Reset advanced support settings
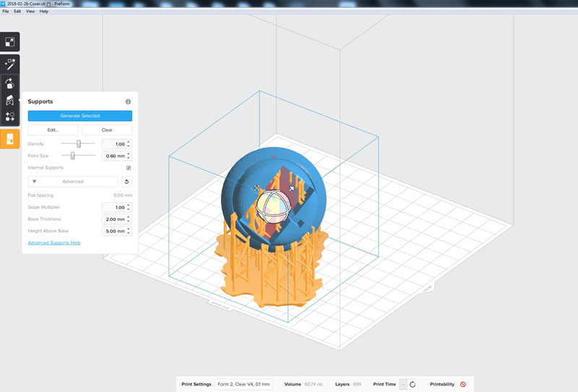This screenshot has width=578, height=392. click(126, 182)
